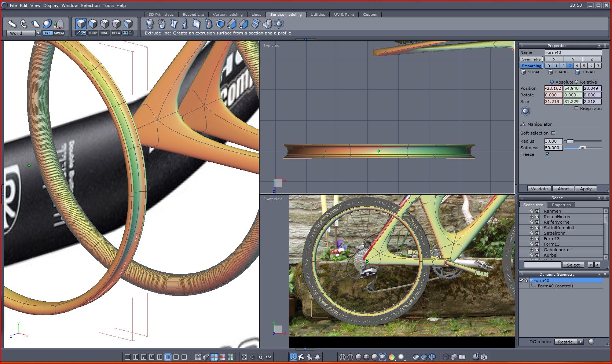Screen dimensions: 612x364
Task: Click the down arrow next to Select button
Action: (590, 265)
